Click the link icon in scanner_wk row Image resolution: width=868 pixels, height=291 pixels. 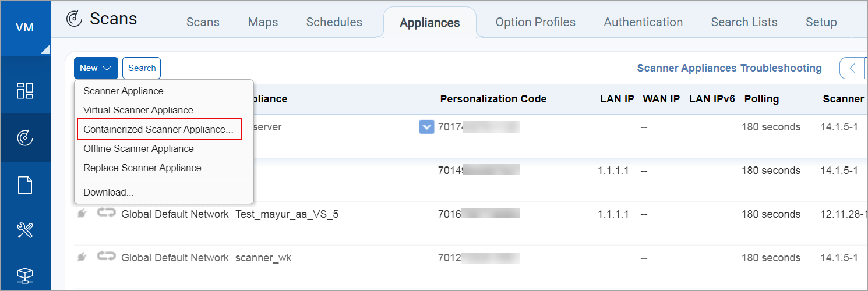click(106, 257)
